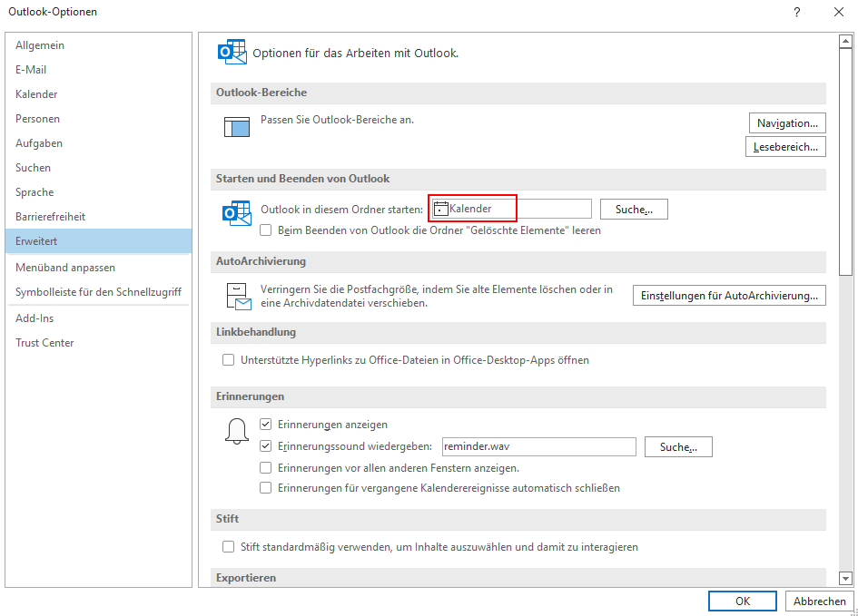The image size is (858, 616).
Task: Select the Personen category
Action: coord(98,119)
